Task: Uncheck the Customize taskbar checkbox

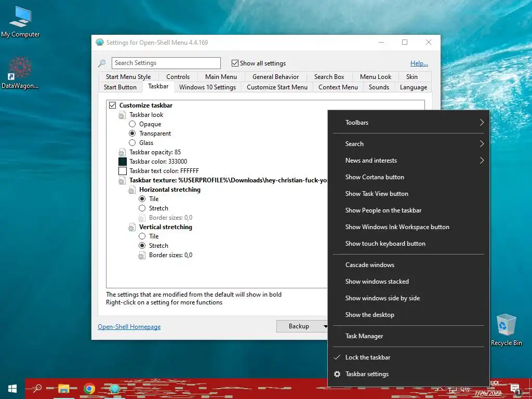Action: (113, 105)
